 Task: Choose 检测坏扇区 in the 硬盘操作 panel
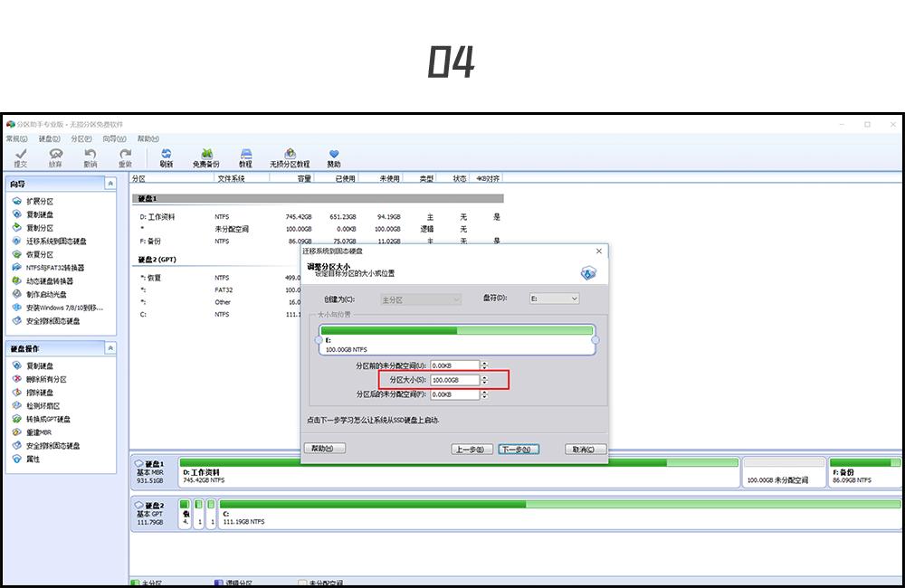tap(36, 405)
